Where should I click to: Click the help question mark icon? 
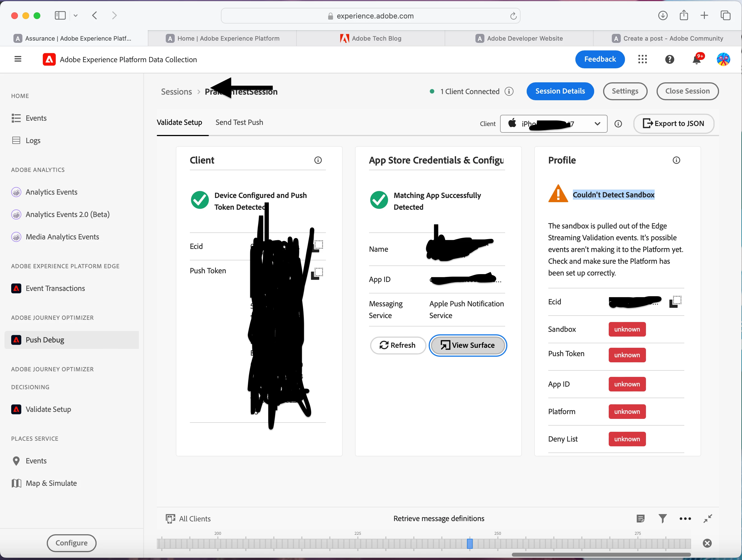tap(669, 59)
